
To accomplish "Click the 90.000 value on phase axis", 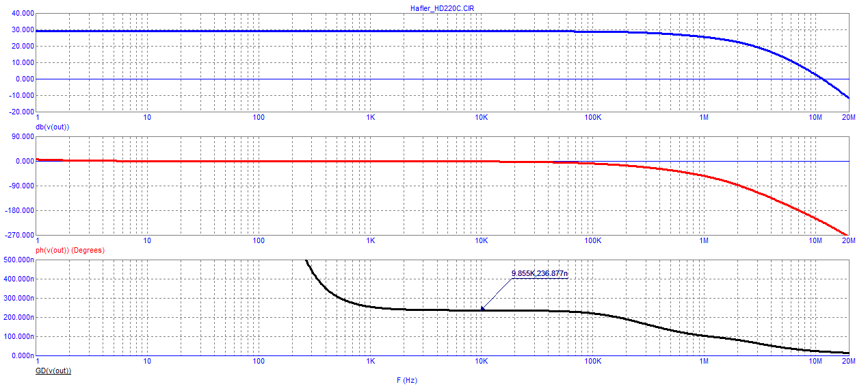I will coord(24,137).
